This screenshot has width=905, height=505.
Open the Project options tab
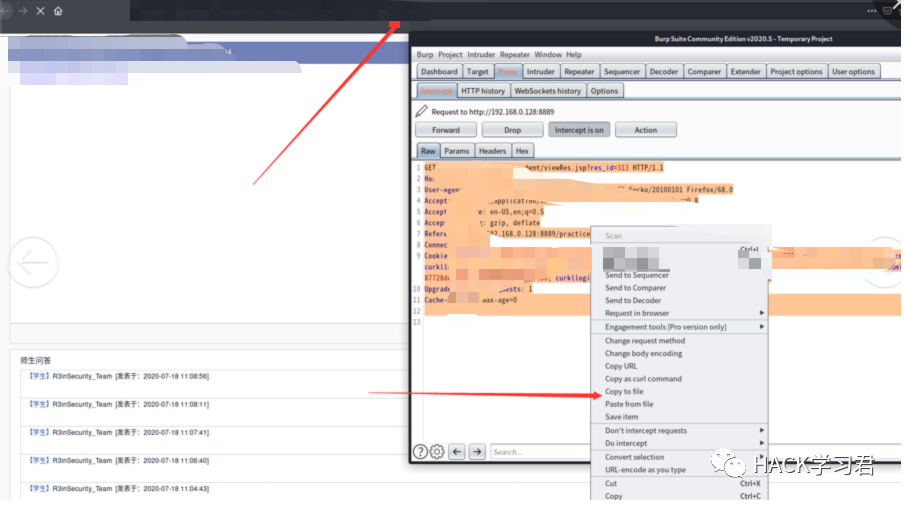coord(796,72)
